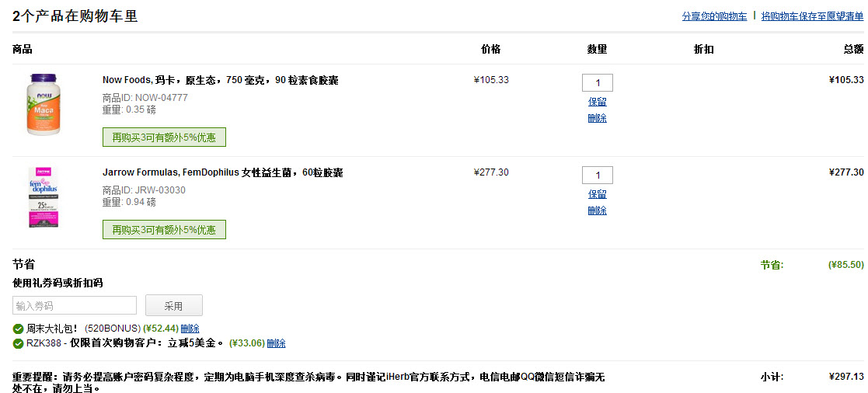Click the 总额 column header
The image size is (868, 393).
point(853,49)
